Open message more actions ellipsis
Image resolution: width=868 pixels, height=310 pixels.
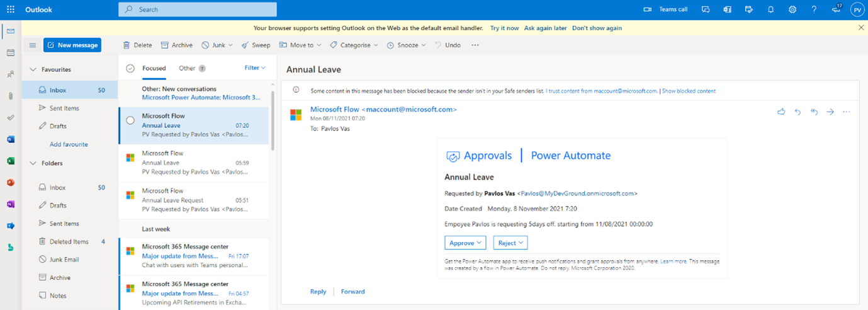coord(847,112)
